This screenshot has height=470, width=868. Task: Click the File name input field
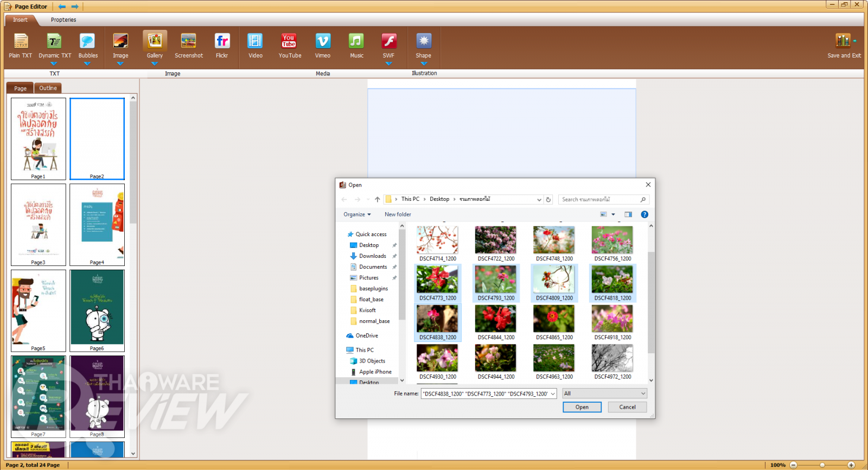pos(489,393)
